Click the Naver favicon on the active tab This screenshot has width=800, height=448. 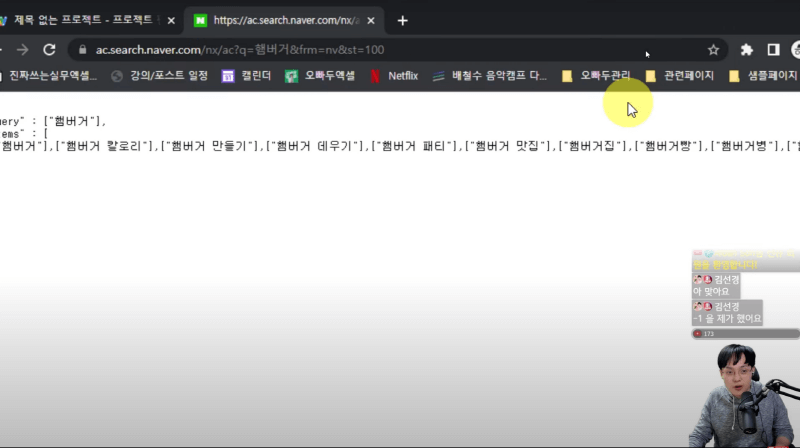click(x=201, y=20)
